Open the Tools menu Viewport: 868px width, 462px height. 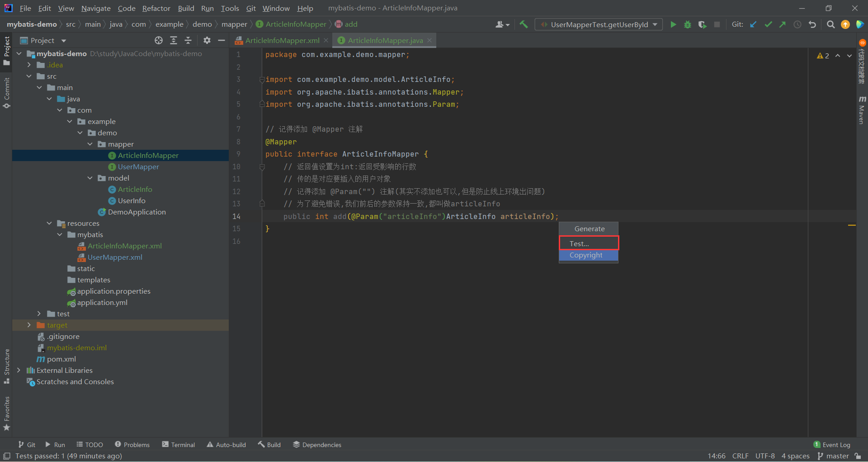230,8
